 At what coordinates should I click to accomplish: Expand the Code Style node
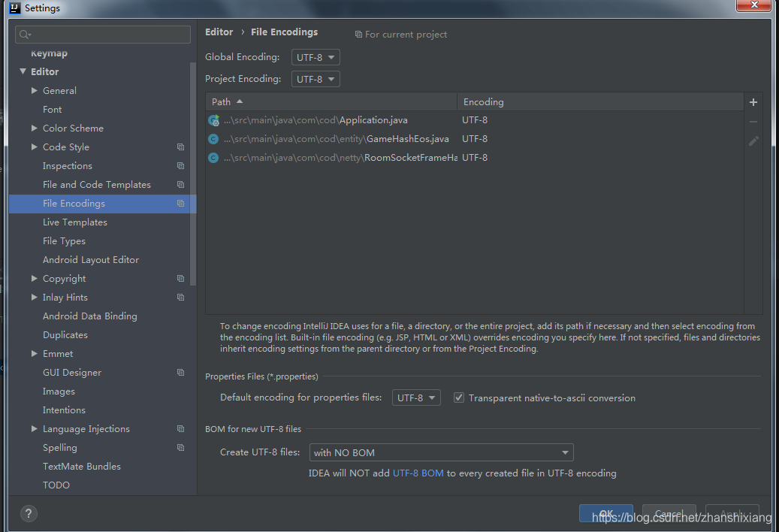pyautogui.click(x=35, y=147)
